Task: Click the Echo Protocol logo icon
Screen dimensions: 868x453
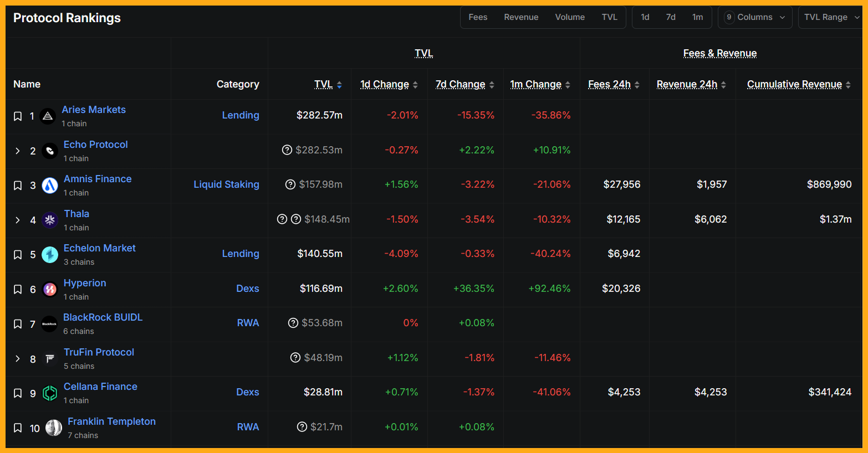Action: (x=50, y=151)
